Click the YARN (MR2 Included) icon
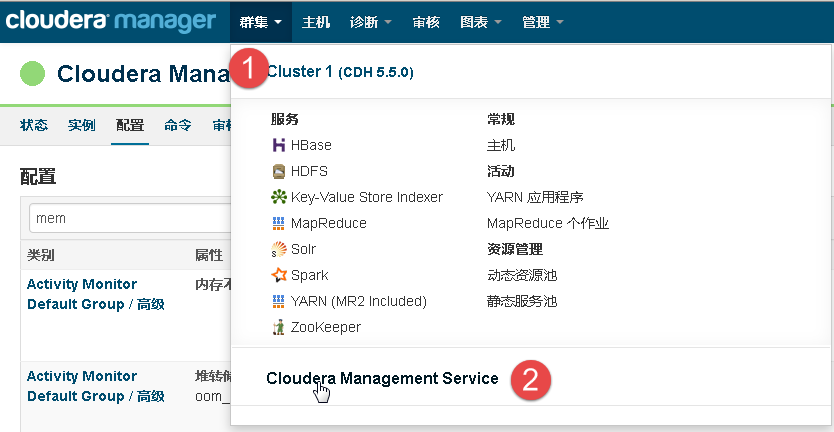Image resolution: width=834 pixels, height=432 pixels. pyautogui.click(x=278, y=302)
